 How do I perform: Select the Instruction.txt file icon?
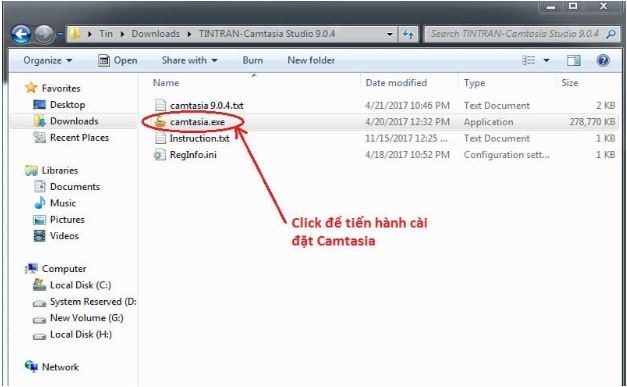point(160,138)
